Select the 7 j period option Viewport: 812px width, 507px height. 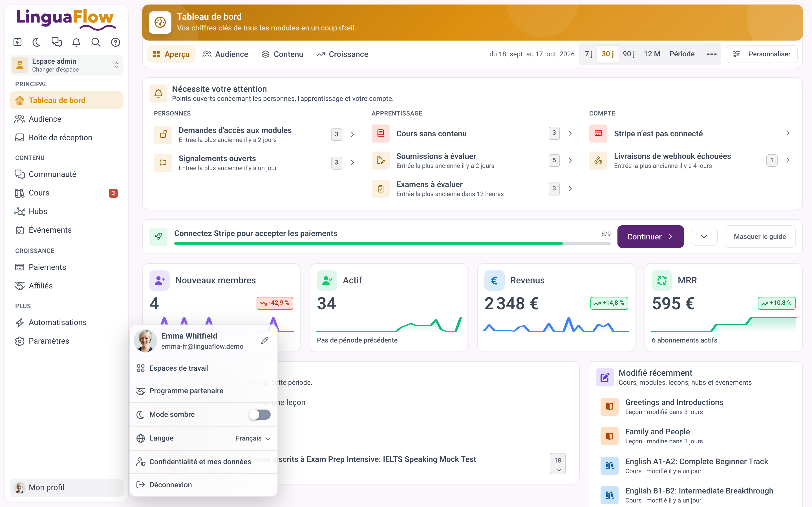588,54
